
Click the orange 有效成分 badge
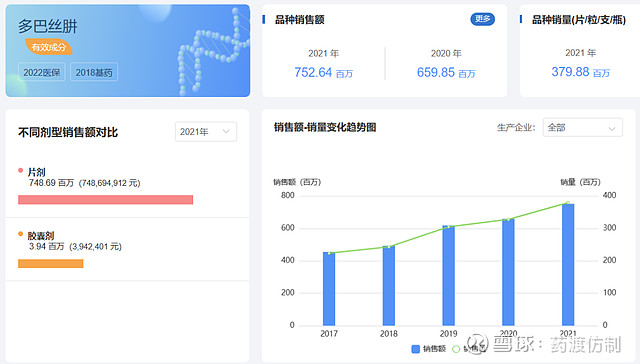[49, 47]
